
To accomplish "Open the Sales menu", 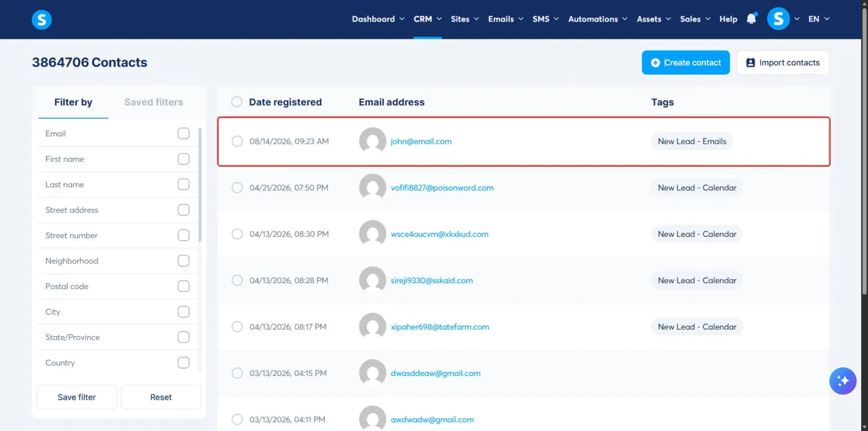I will [695, 19].
